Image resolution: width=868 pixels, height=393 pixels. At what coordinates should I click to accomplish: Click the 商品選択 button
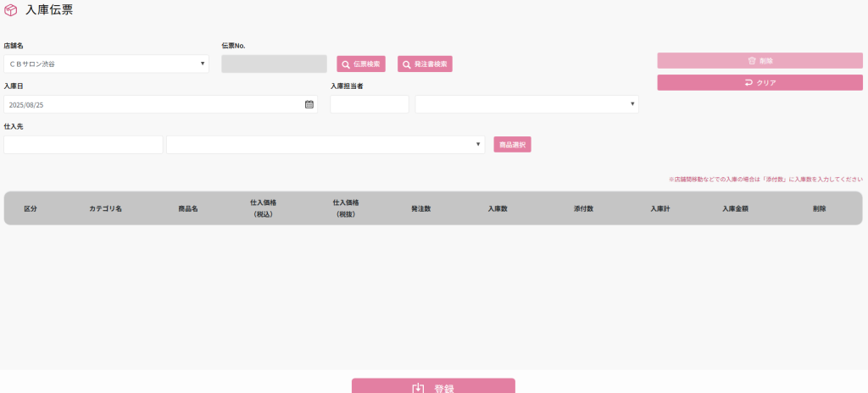click(x=512, y=145)
